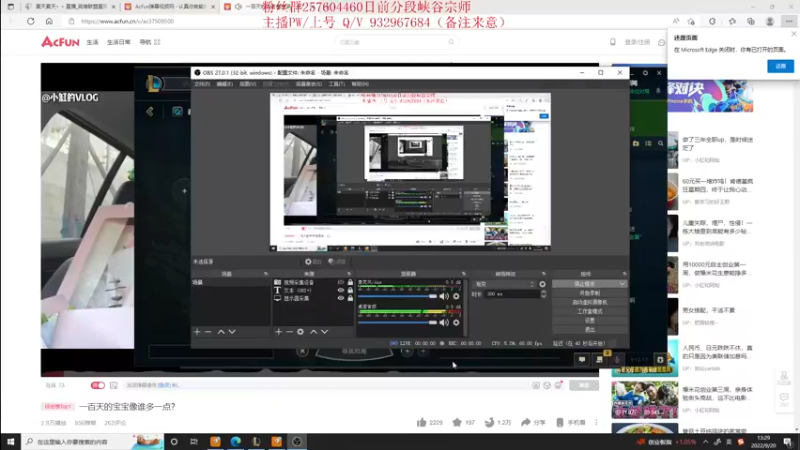Toggle lock on 视频采集设备 source
The width and height of the screenshot is (800, 450).
[x=350, y=282]
